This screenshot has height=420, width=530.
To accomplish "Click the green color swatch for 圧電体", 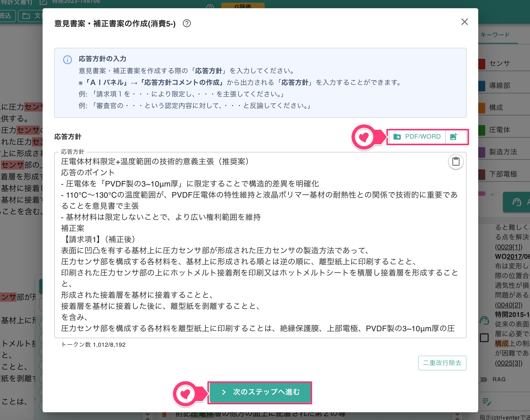I will point(482,130).
